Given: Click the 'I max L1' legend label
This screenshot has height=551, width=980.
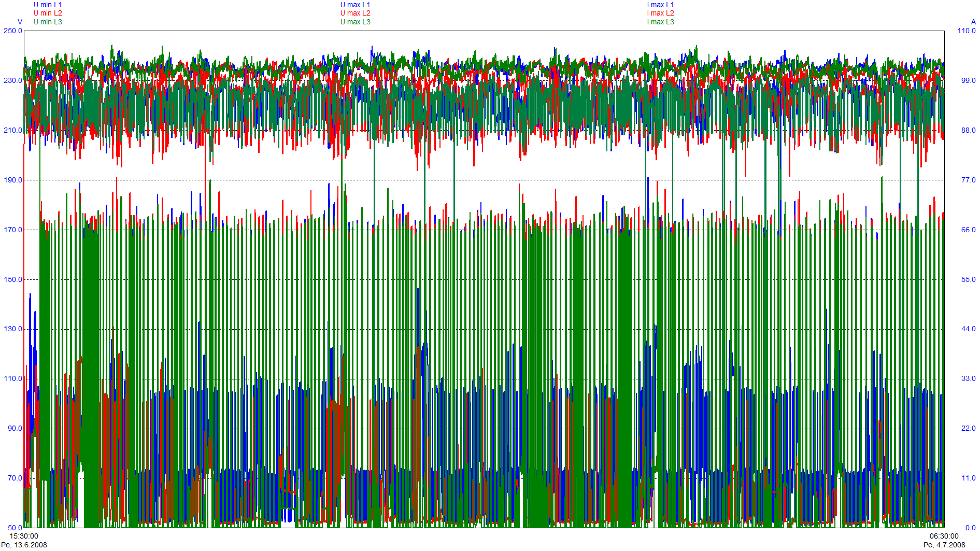Looking at the screenshot, I should 661,5.
